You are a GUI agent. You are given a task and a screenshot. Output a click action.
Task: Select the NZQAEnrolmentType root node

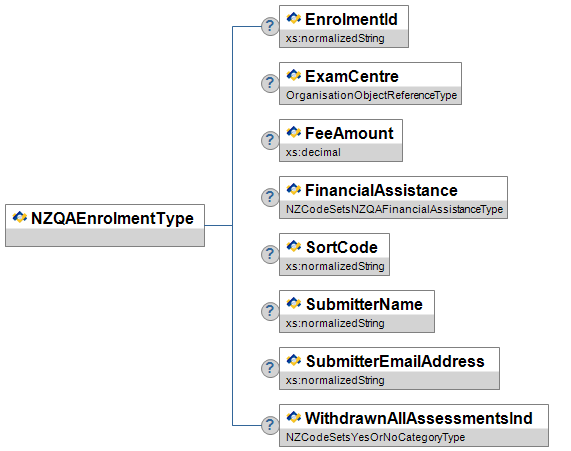105,226
